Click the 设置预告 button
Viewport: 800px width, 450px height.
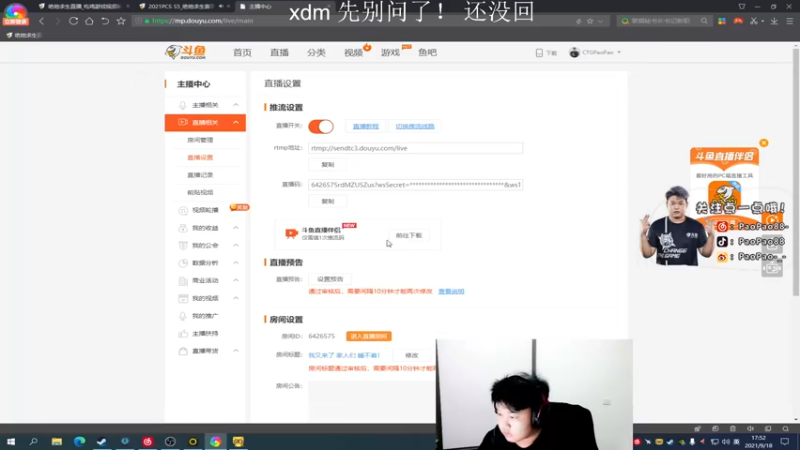[330, 279]
